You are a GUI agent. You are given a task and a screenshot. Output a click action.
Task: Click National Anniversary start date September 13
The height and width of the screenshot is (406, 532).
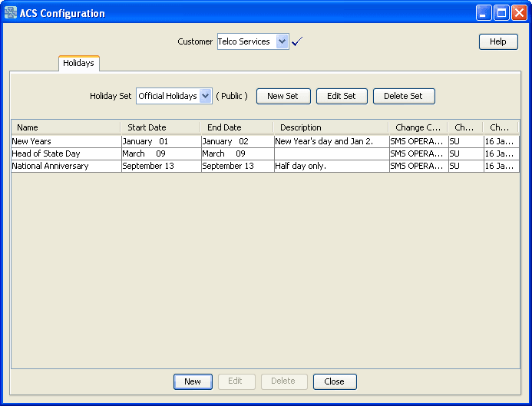tap(161, 166)
